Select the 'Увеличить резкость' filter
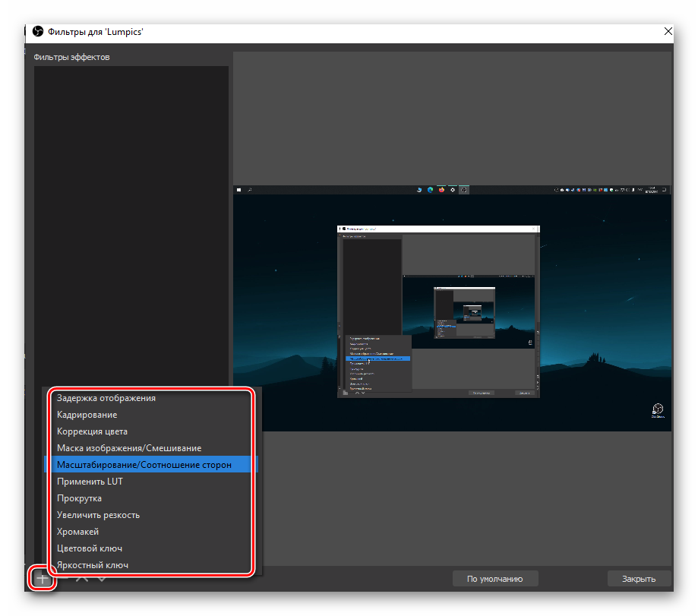The height and width of the screenshot is (616, 698). (98, 515)
